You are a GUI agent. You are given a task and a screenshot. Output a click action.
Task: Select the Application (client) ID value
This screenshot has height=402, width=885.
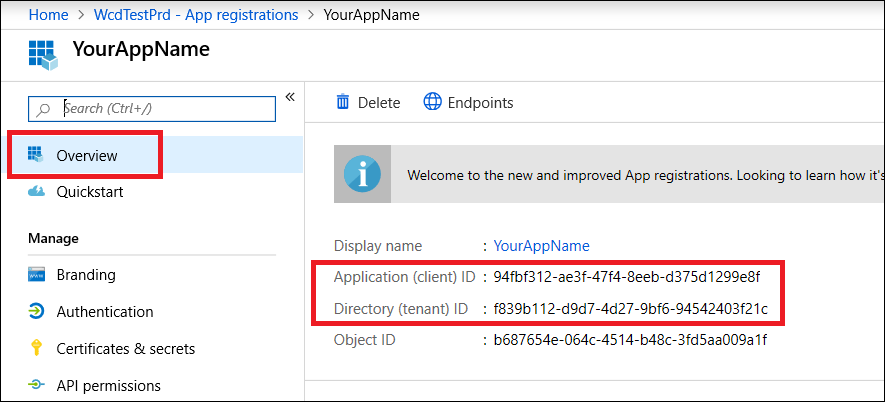click(x=627, y=277)
